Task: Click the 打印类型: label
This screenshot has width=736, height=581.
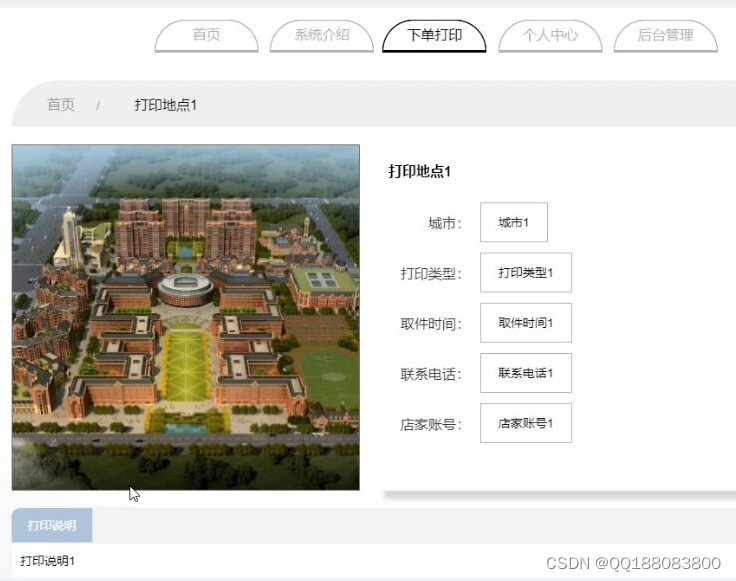Action: click(x=431, y=274)
